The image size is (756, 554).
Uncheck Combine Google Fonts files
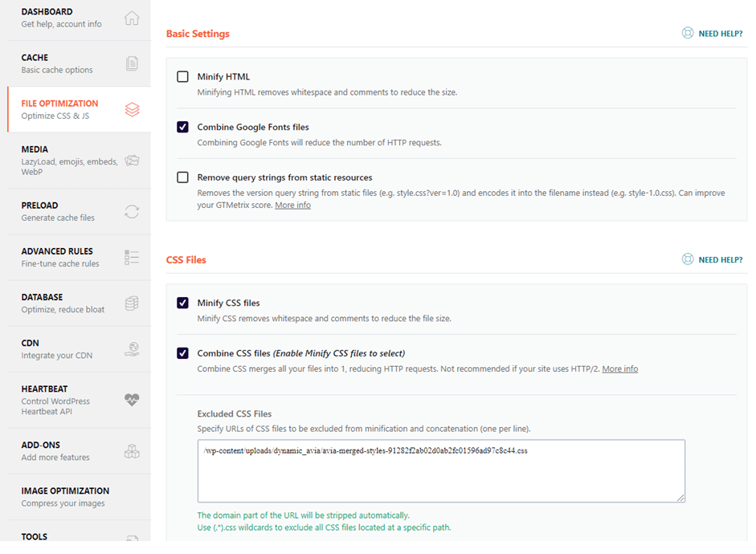click(x=182, y=127)
